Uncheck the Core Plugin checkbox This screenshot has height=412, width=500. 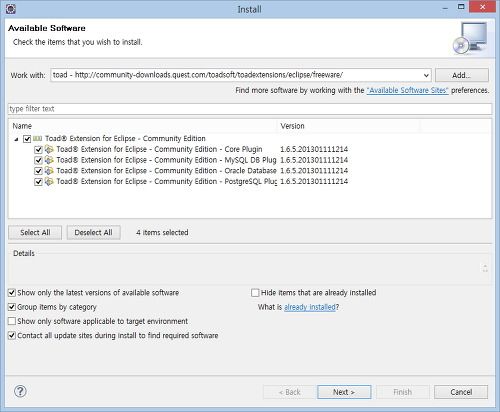point(38,149)
